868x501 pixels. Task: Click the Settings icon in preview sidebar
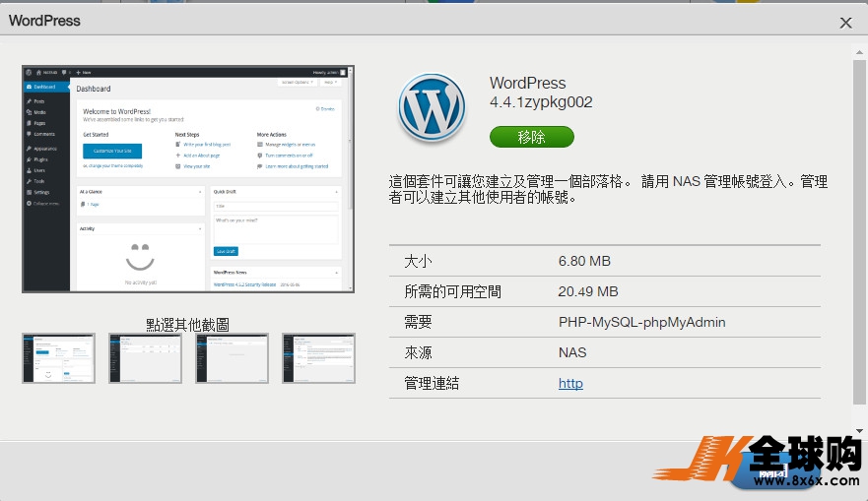(x=29, y=192)
